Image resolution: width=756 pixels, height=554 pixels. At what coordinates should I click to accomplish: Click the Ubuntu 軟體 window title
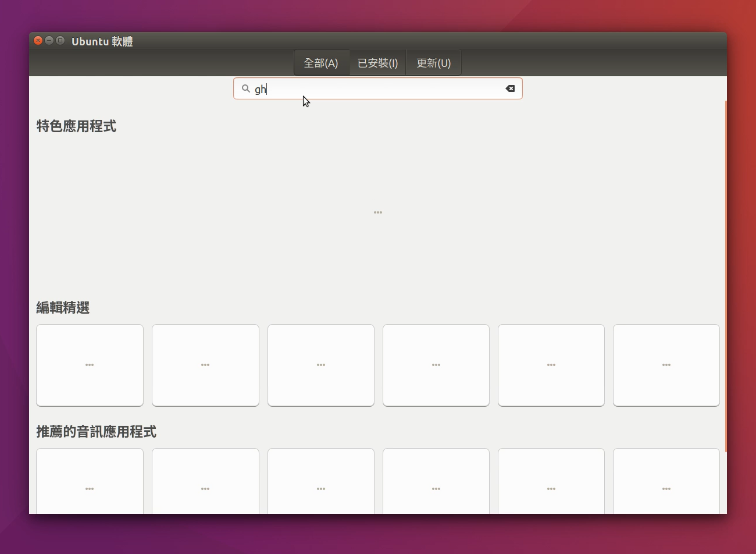click(102, 41)
